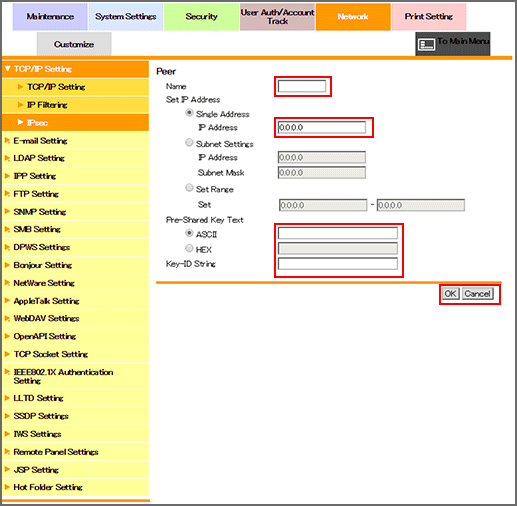Open the Security tab

coord(201,17)
